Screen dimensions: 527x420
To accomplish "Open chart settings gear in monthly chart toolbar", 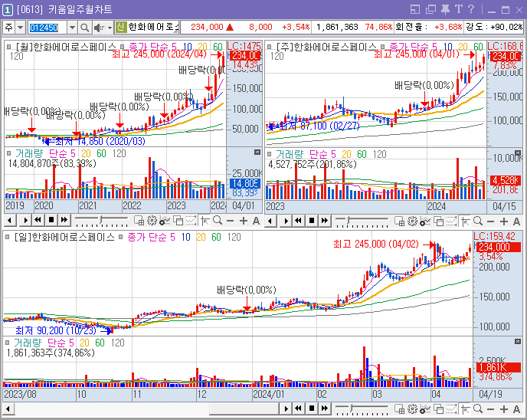I will pyautogui.click(x=152, y=221).
